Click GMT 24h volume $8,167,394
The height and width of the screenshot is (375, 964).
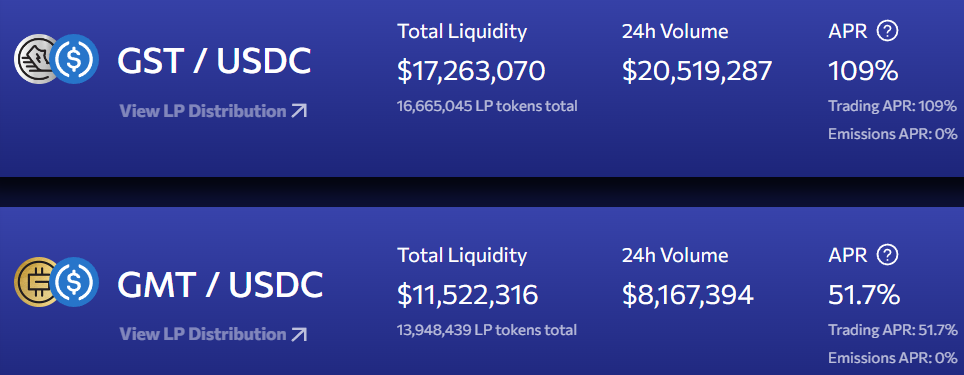pos(687,295)
